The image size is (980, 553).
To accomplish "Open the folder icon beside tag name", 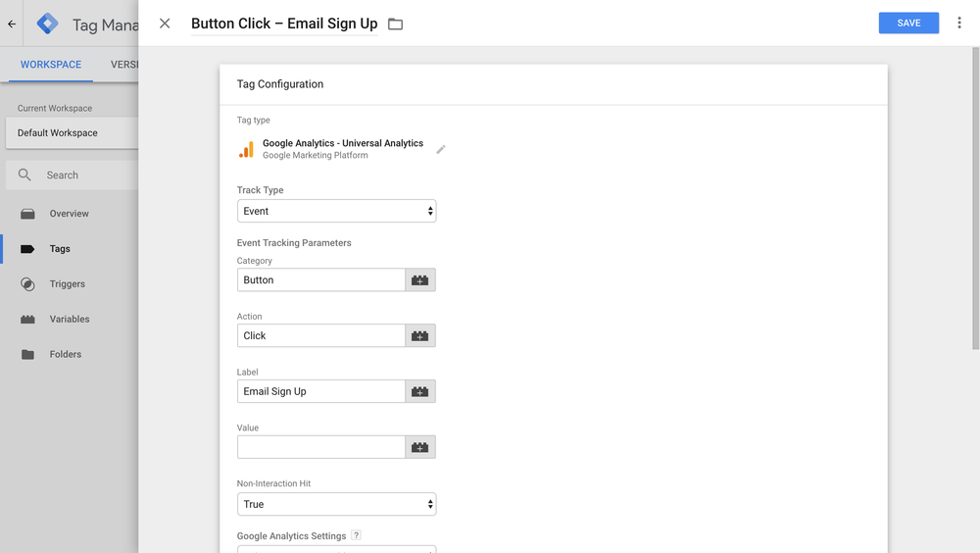I will 395,24.
